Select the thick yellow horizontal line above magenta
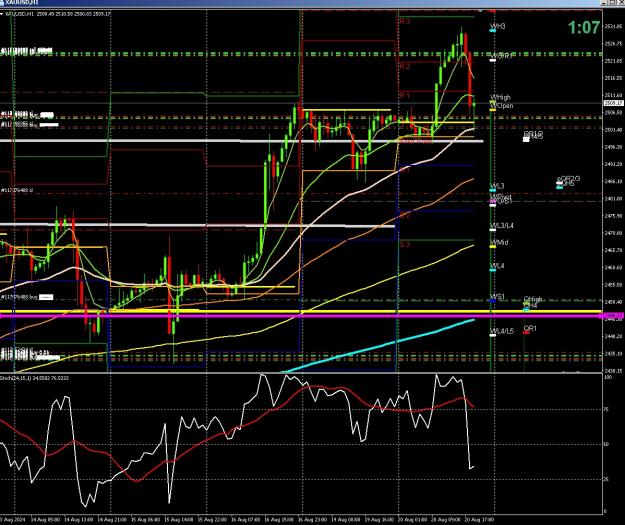Viewport: 625px width, 525px height. (x=301, y=311)
